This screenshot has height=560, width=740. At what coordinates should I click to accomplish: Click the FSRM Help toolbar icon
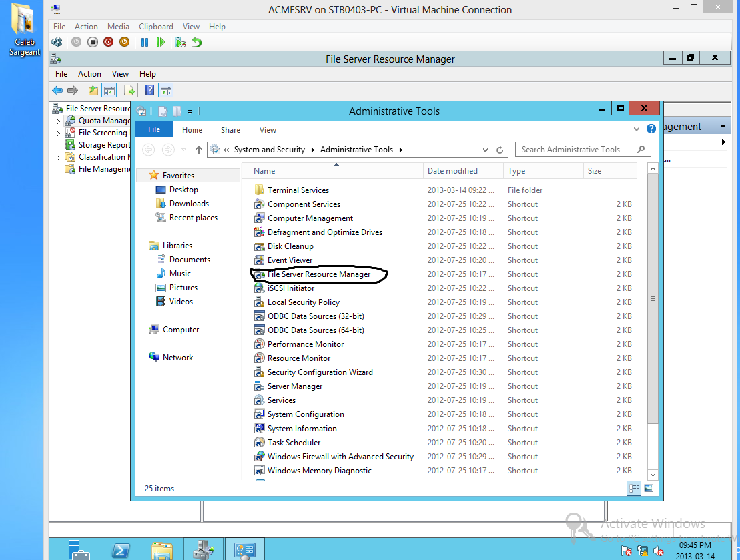[149, 90]
